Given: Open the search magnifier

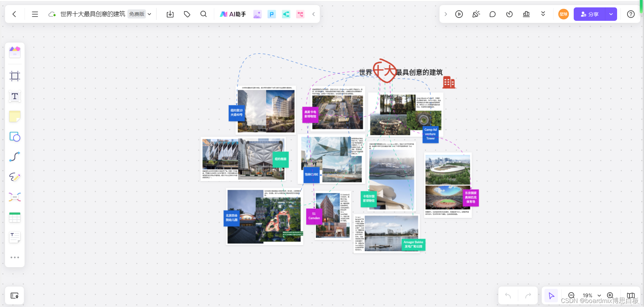Looking at the screenshot, I should tap(203, 14).
